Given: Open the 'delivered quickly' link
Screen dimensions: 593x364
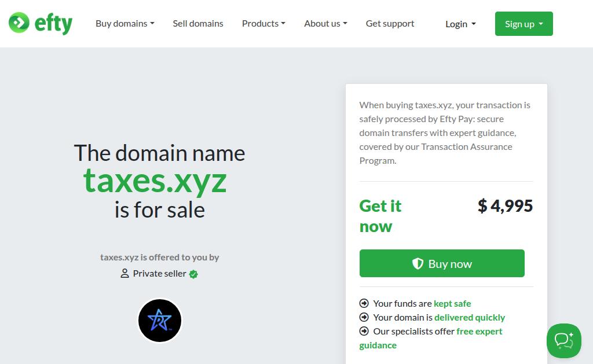Looking at the screenshot, I should tap(470, 317).
